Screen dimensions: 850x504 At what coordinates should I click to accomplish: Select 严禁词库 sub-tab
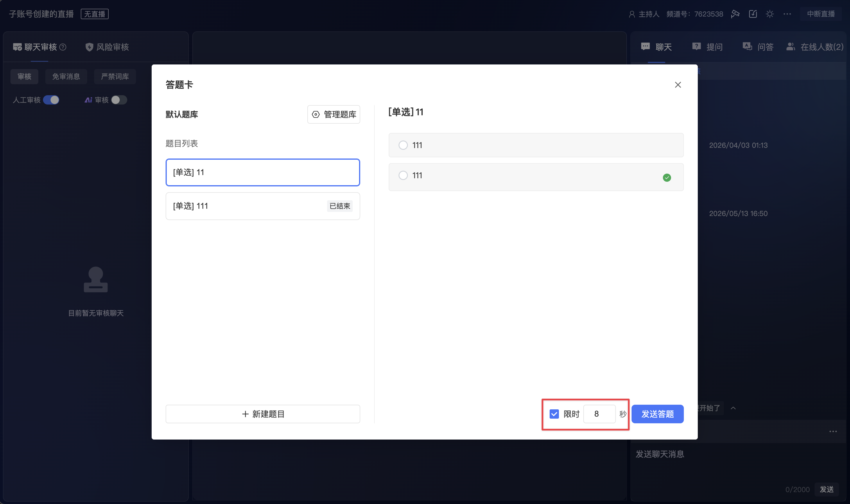115,76
